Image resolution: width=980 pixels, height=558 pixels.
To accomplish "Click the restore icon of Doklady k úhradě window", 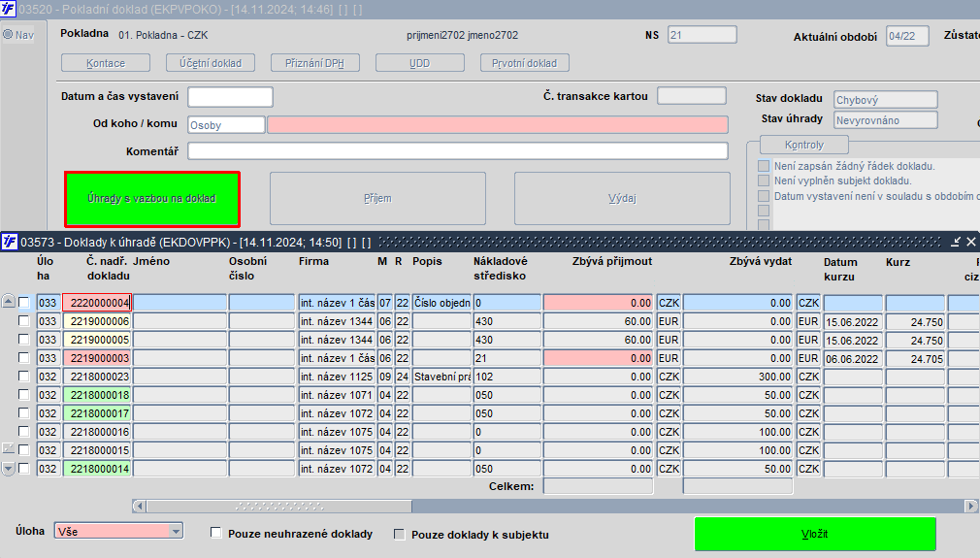I will pos(956,242).
